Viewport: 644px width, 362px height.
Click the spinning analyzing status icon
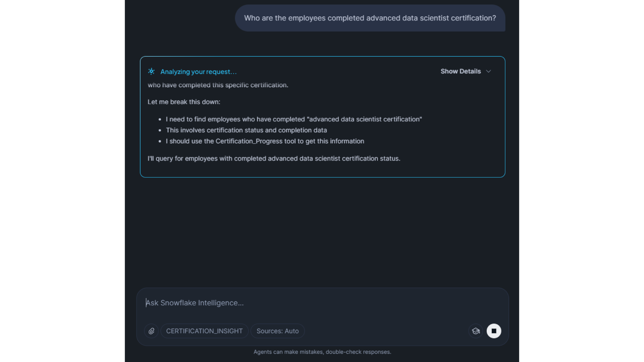[151, 71]
